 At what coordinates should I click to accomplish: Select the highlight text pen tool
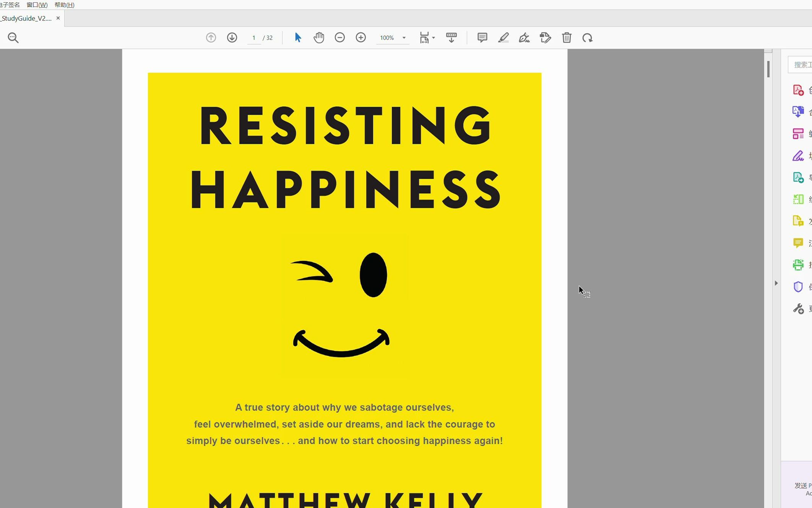point(503,37)
